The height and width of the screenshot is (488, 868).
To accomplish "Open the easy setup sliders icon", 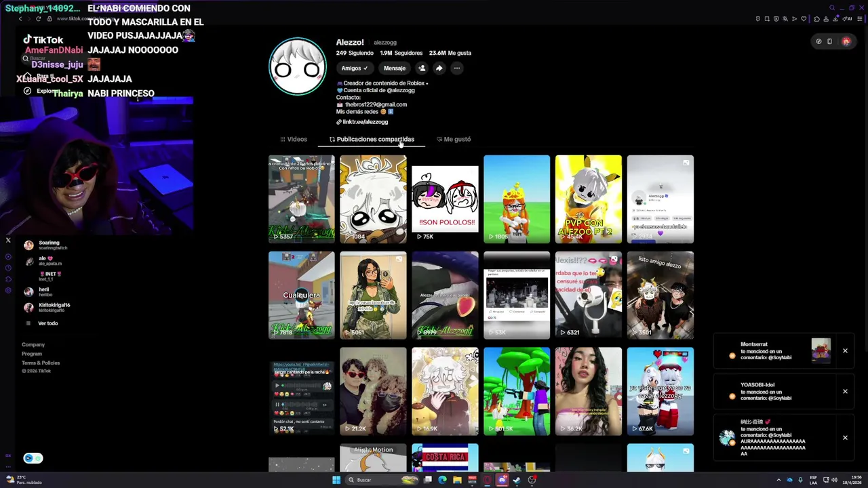I will coord(860,19).
